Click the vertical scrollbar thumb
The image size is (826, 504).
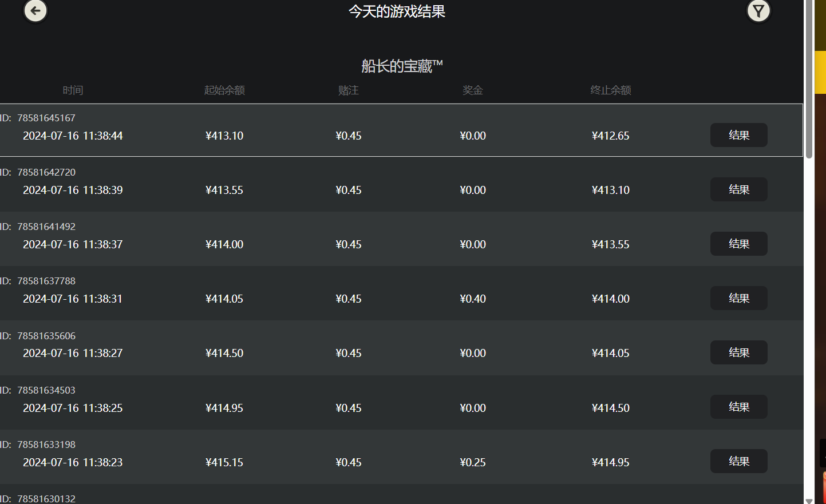[809, 80]
